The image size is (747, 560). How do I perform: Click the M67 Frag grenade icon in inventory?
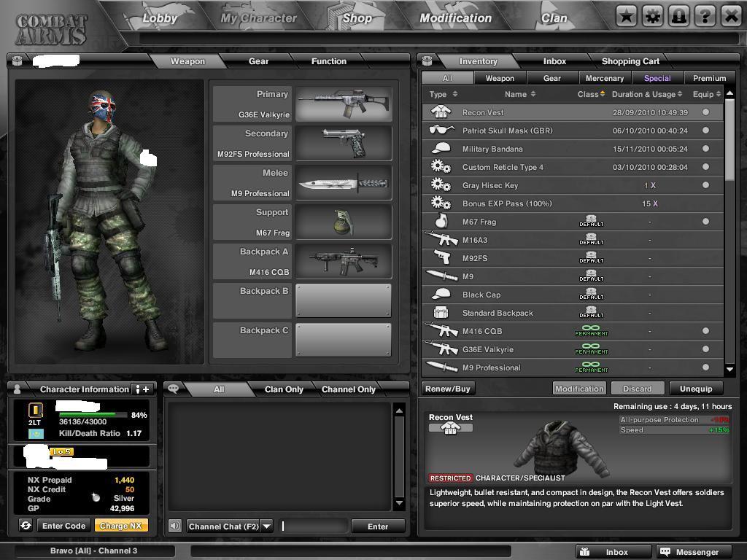click(441, 221)
